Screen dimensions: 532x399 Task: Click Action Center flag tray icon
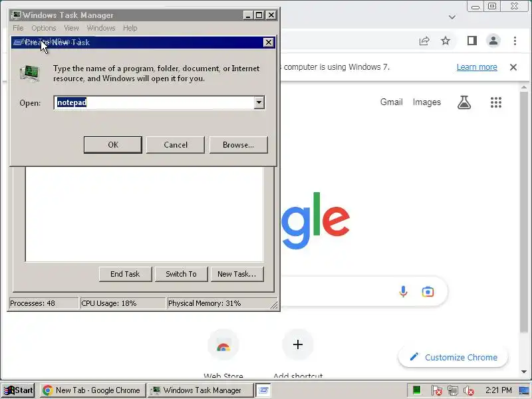pos(436,390)
